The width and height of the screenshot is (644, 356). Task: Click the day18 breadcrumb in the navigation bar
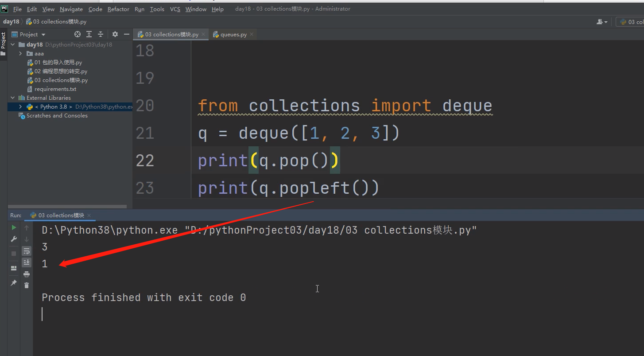coord(11,22)
